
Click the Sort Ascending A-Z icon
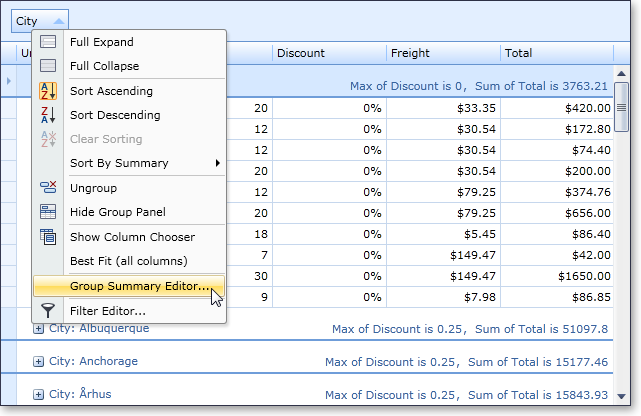(x=48, y=91)
